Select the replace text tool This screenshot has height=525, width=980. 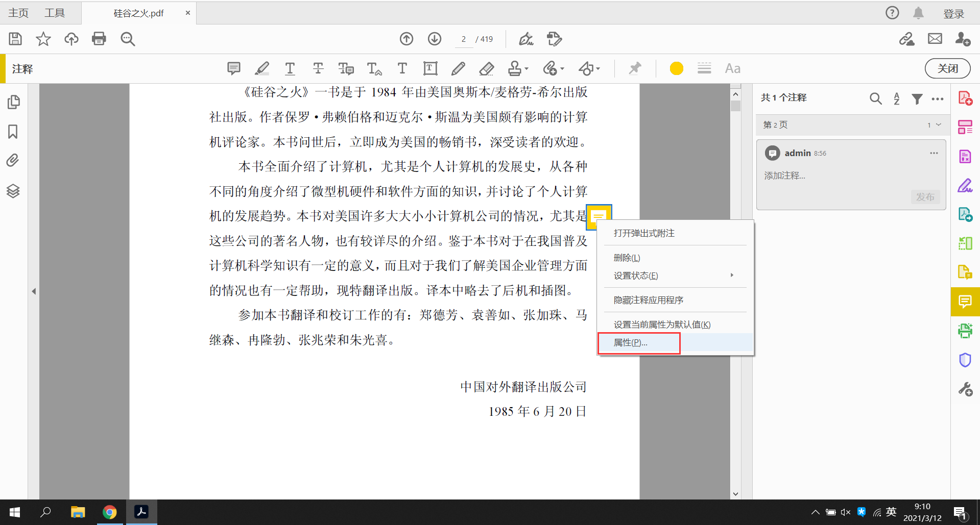(346, 68)
